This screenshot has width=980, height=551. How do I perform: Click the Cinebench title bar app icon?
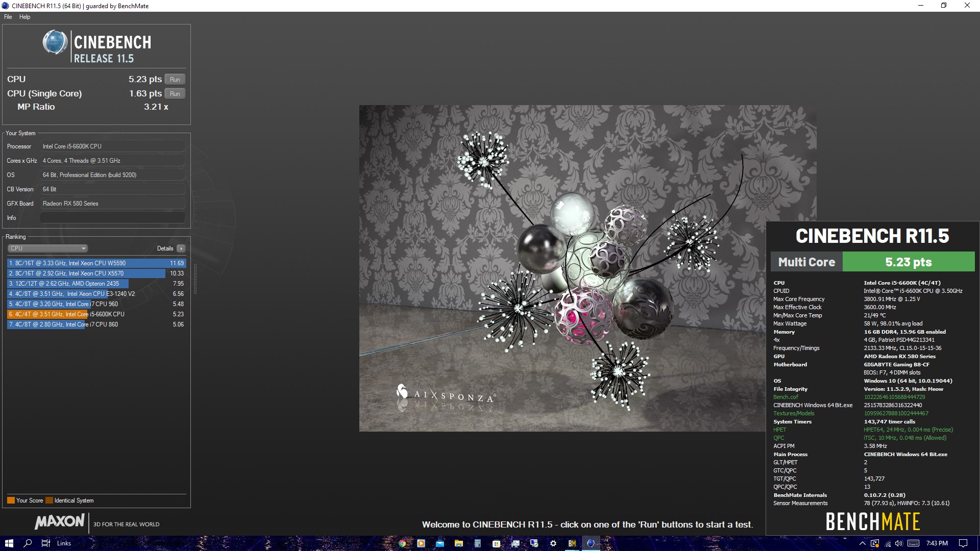5,6
